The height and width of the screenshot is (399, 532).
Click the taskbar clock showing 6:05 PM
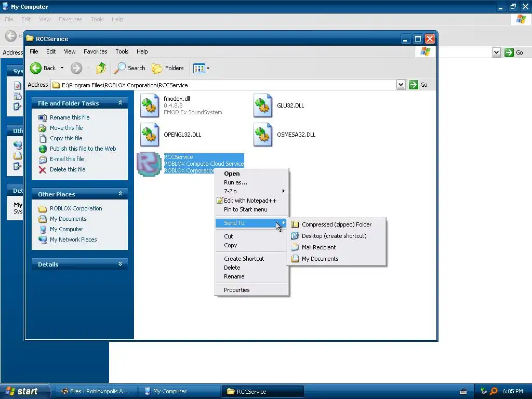pos(513,391)
